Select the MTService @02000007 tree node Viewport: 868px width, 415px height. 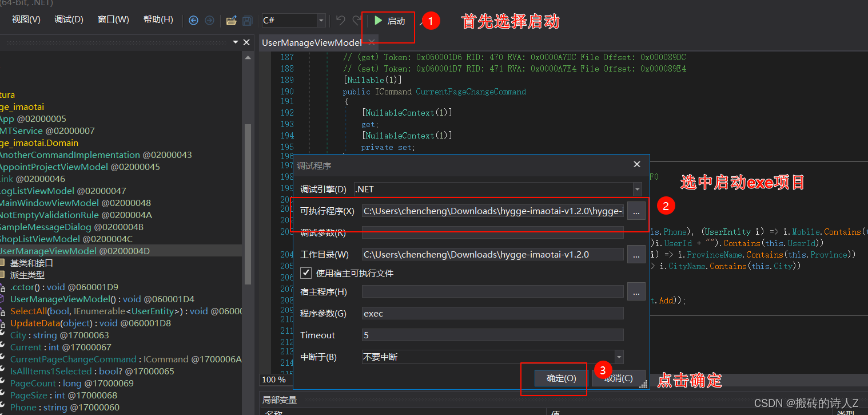(47, 131)
